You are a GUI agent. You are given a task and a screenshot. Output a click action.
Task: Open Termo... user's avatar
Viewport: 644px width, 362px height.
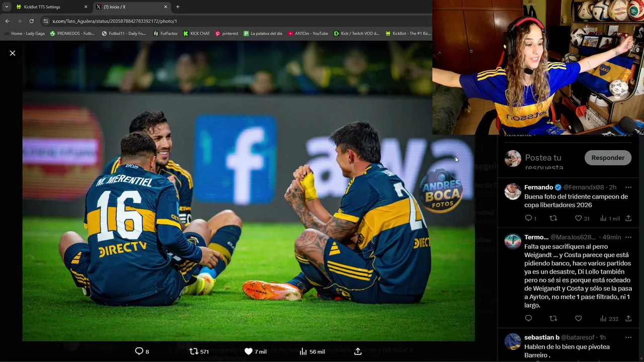click(x=513, y=241)
